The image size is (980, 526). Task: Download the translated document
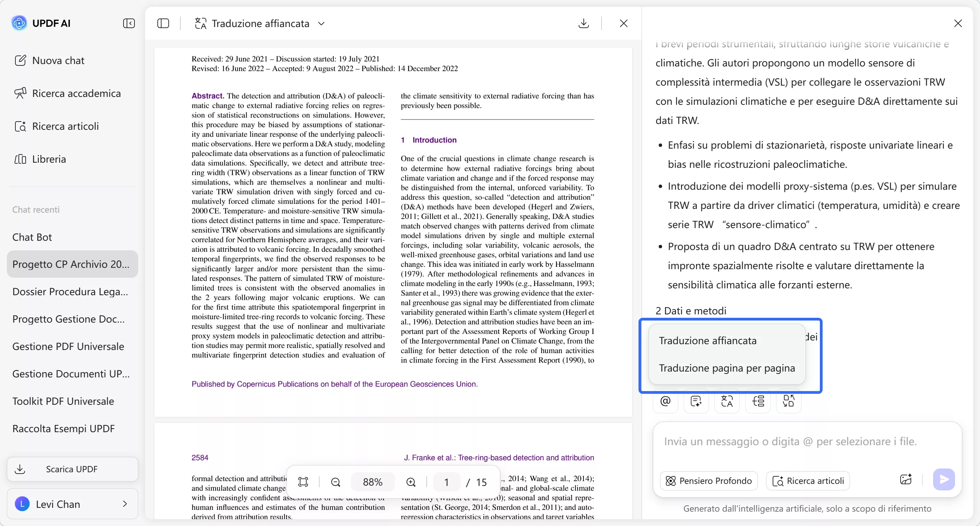584,23
